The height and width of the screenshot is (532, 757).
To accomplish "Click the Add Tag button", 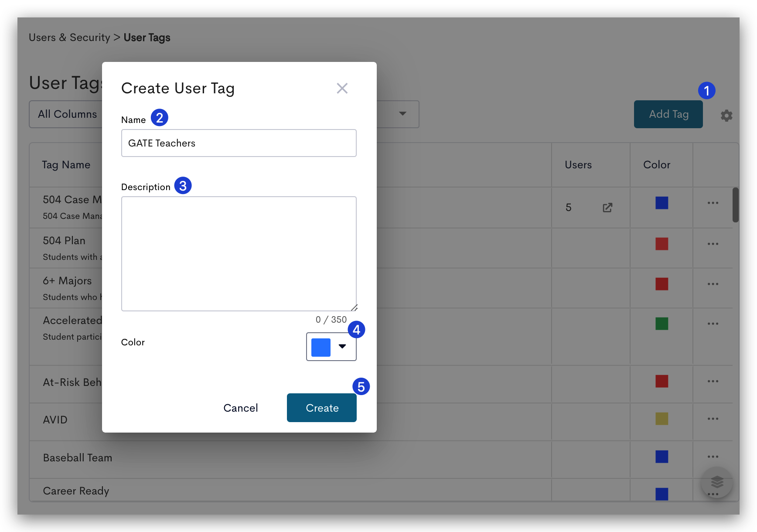I will [x=668, y=114].
